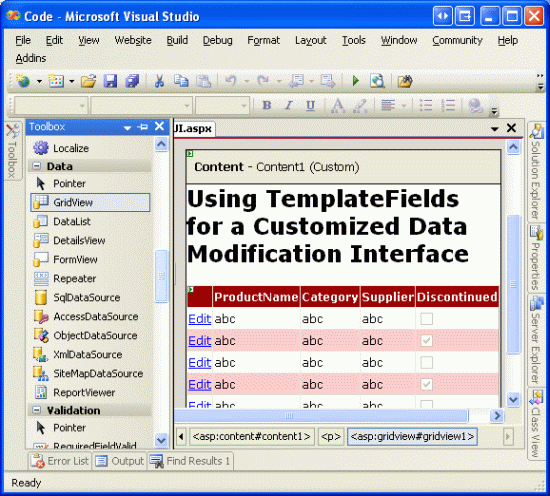
Task: Switch to the Error List tab
Action: [60, 461]
